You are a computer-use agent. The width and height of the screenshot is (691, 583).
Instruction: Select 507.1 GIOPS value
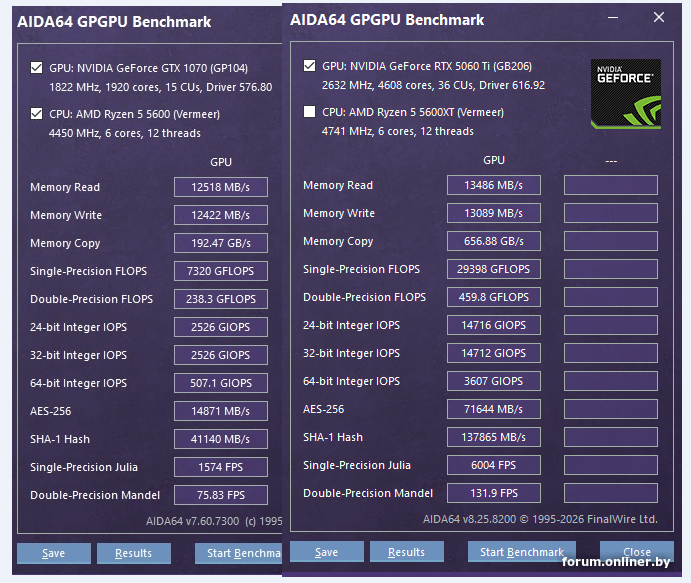tap(221, 383)
